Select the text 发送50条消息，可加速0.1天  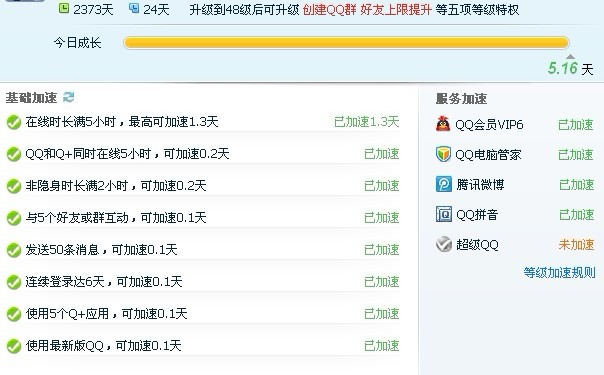pos(101,249)
